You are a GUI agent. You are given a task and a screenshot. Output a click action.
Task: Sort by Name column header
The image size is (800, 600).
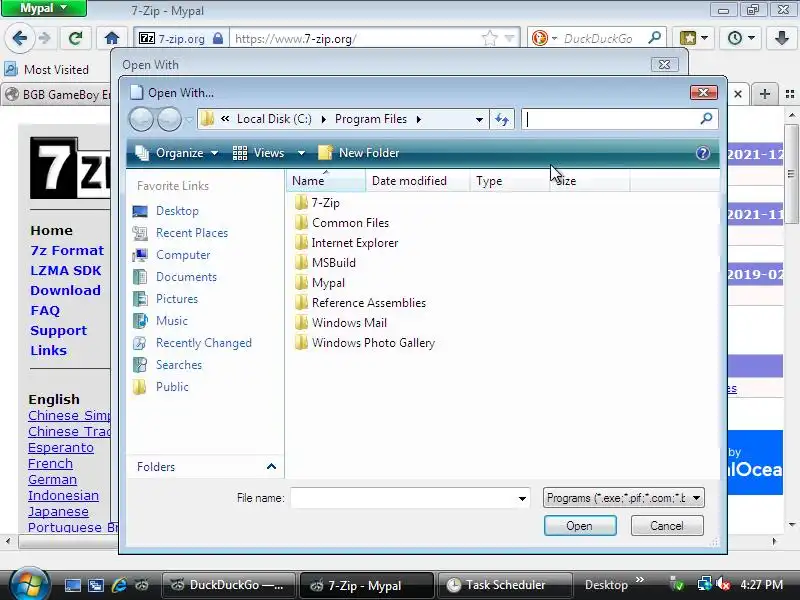pyautogui.click(x=326, y=181)
